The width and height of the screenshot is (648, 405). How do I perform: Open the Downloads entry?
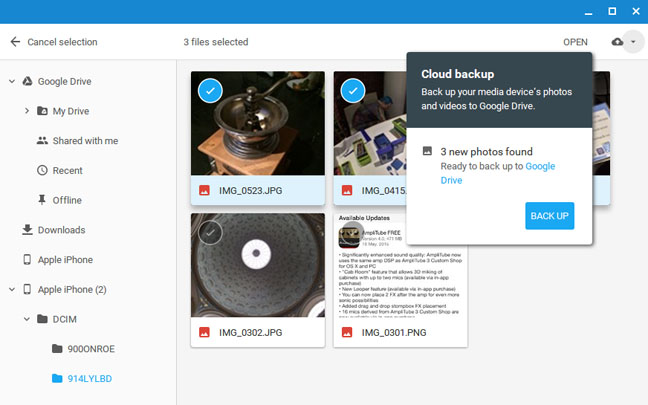click(x=62, y=230)
